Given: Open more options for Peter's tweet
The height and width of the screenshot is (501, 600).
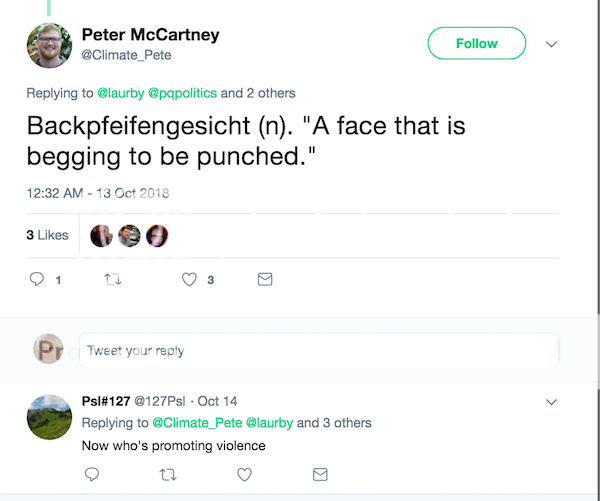Looking at the screenshot, I should pyautogui.click(x=551, y=44).
